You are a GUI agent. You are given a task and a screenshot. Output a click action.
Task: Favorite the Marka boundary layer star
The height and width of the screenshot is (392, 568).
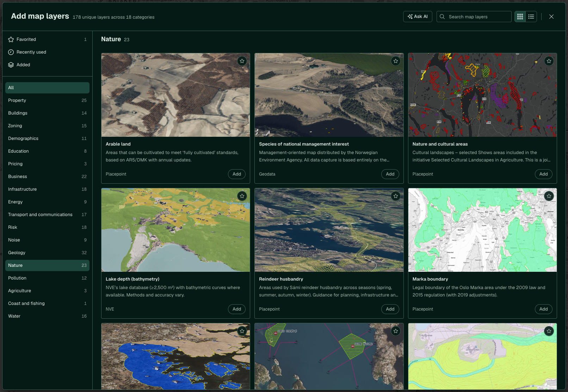tap(549, 196)
